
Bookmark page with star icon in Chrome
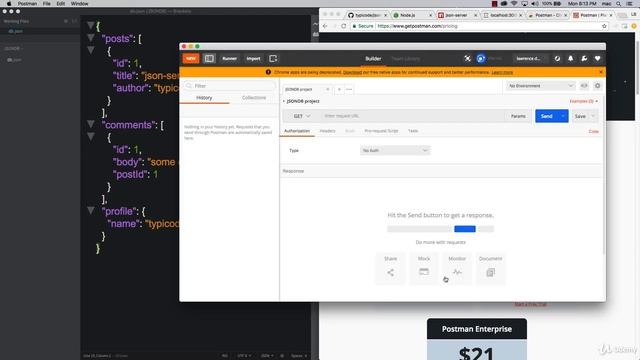pos(604,26)
